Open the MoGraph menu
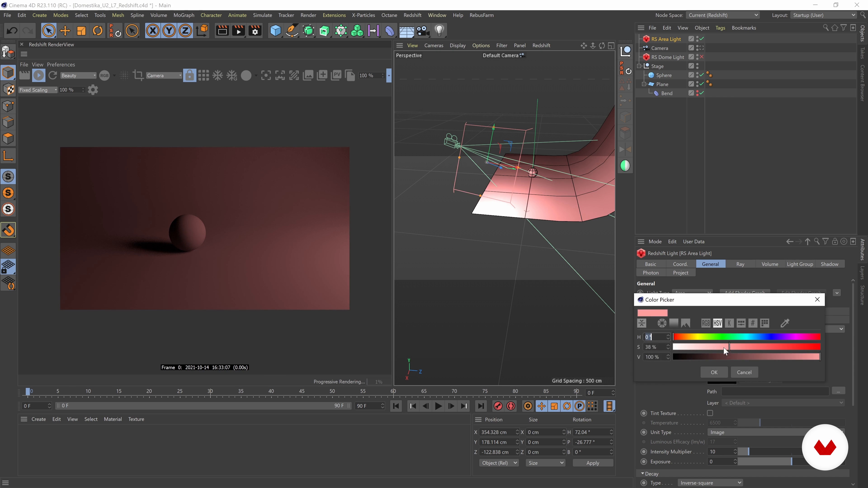This screenshot has width=868, height=488. pyautogui.click(x=184, y=15)
